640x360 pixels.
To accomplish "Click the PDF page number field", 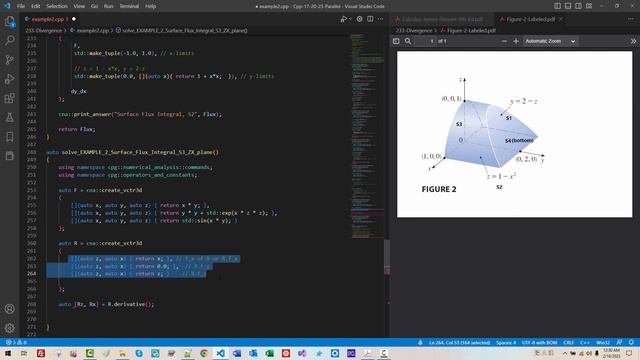I will [x=425, y=41].
